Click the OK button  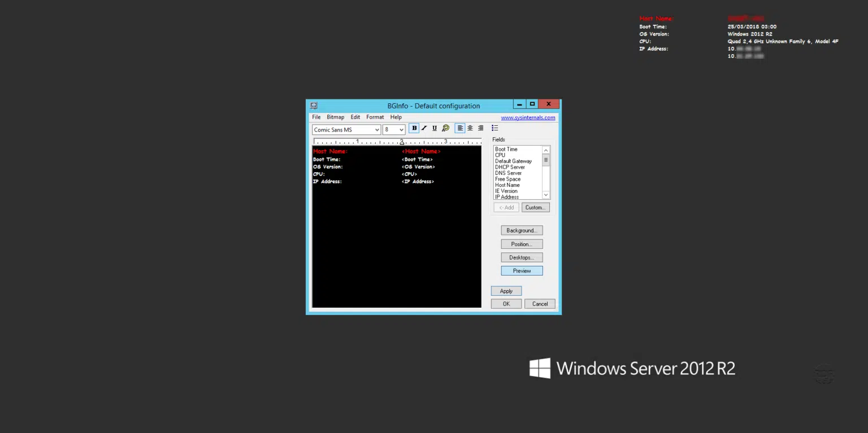tap(506, 304)
